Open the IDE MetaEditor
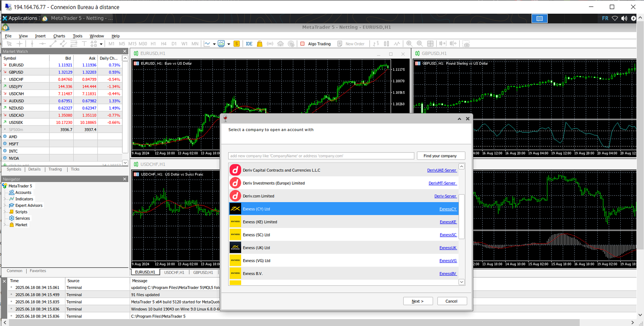 tap(249, 44)
